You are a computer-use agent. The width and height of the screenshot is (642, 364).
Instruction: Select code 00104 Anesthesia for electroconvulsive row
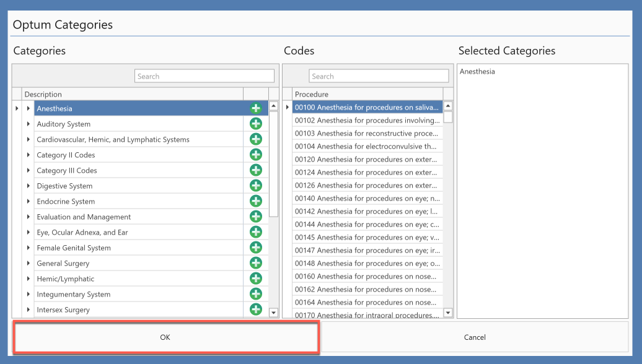tap(367, 146)
